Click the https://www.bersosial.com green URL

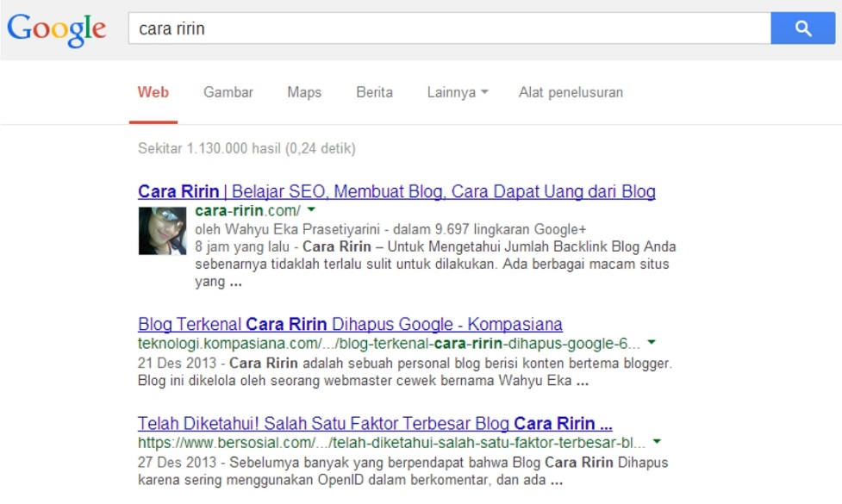[x=391, y=443]
